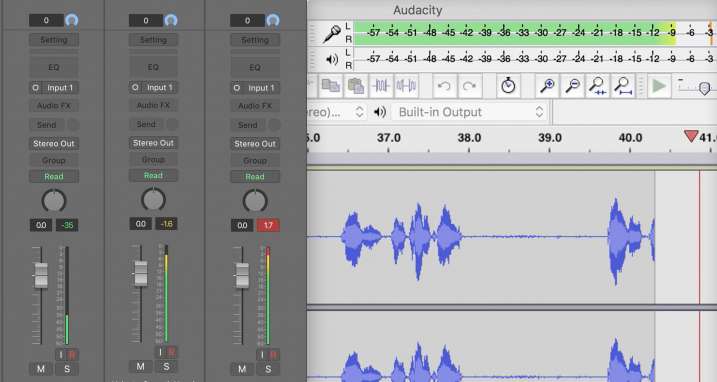The image size is (717, 382).
Task: Open the Group menu on the 1.7 strip
Action: tap(255, 161)
